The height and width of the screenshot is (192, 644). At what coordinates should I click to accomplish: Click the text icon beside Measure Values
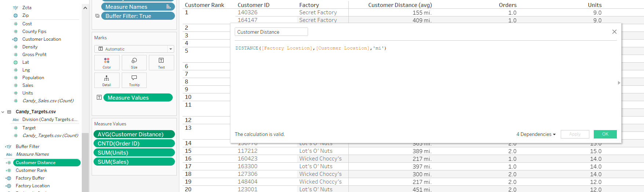(99, 97)
